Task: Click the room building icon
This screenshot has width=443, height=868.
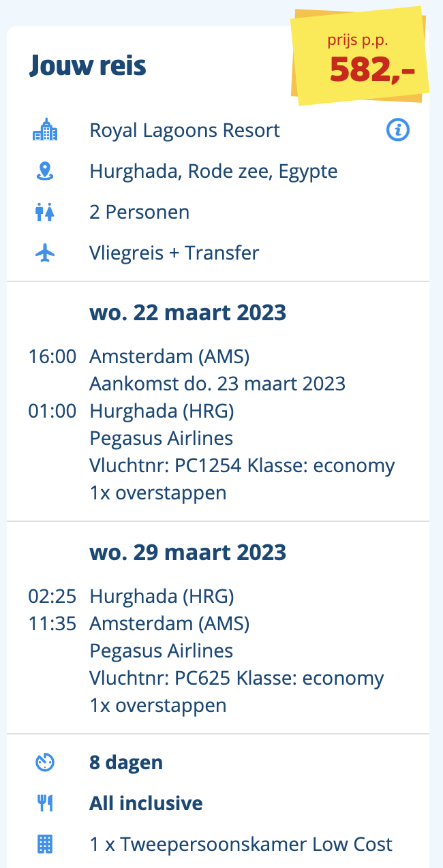Action: click(x=45, y=845)
